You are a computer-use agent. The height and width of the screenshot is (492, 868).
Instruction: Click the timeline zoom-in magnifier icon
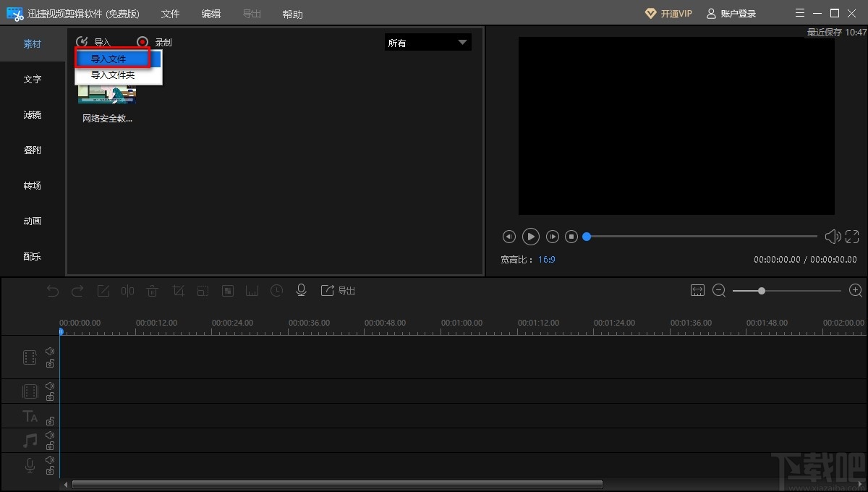pyautogui.click(x=856, y=290)
